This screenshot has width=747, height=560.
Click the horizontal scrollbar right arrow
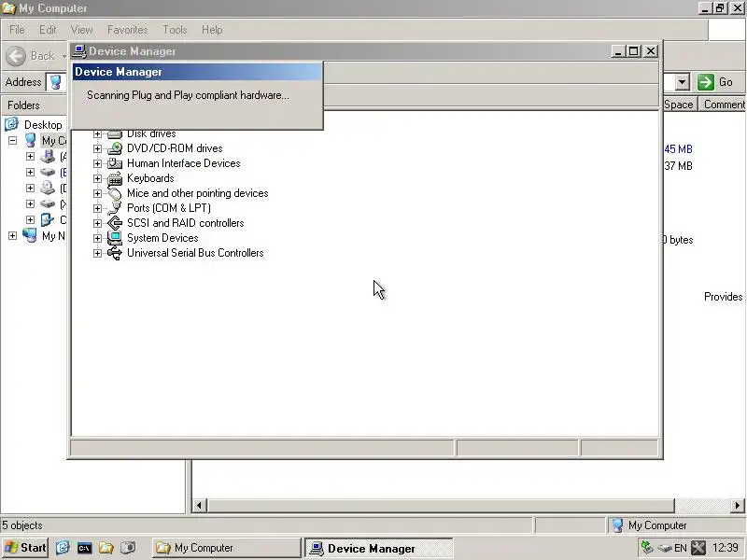tap(737, 505)
